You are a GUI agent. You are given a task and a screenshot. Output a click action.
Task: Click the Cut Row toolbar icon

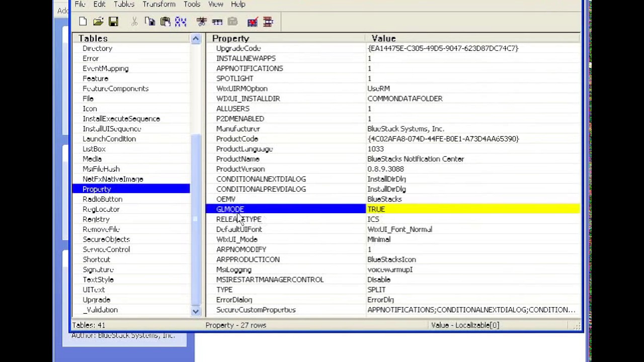click(x=202, y=21)
